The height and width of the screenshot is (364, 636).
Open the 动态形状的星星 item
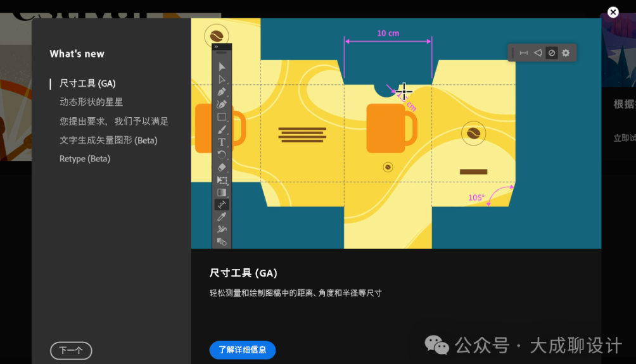point(91,102)
